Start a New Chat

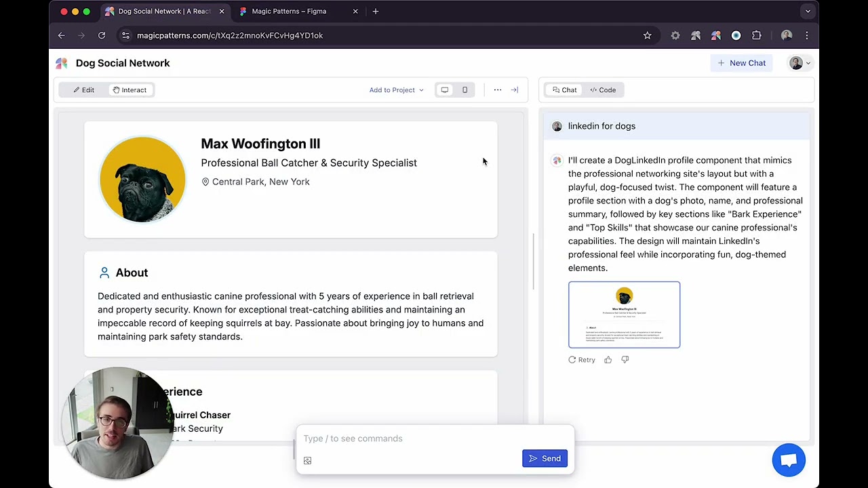point(741,63)
